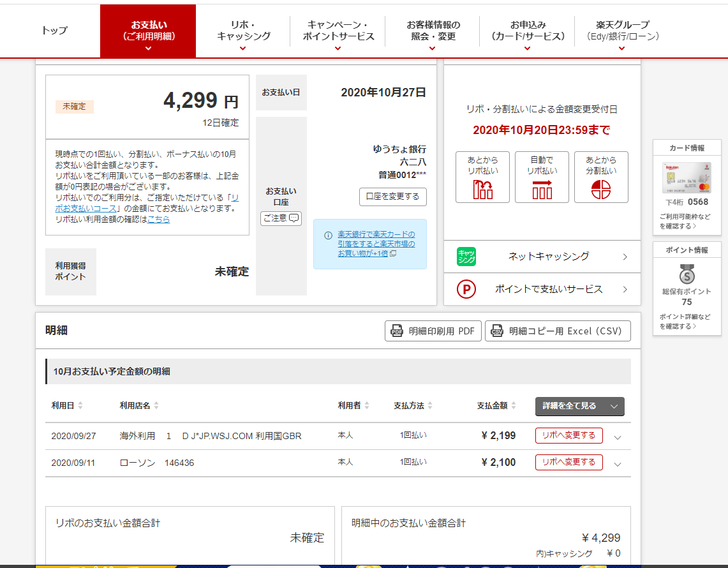
Task: Sort table by 支払方法 arrows
Action: pyautogui.click(x=430, y=405)
